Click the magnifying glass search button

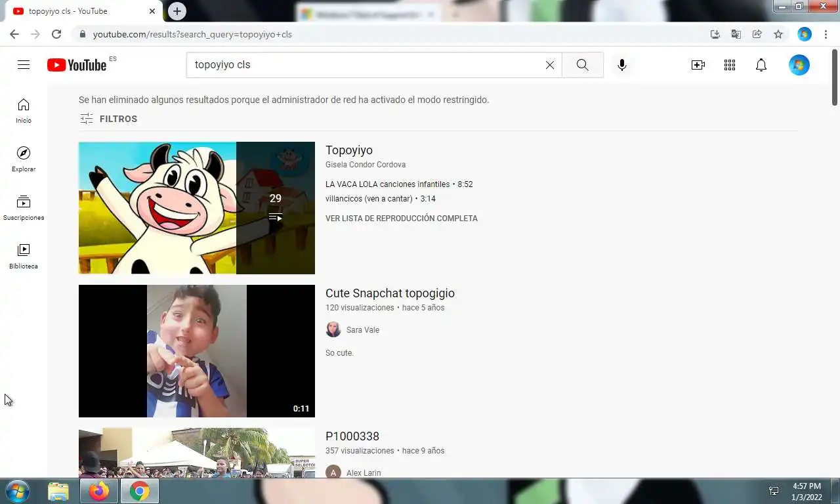click(582, 65)
